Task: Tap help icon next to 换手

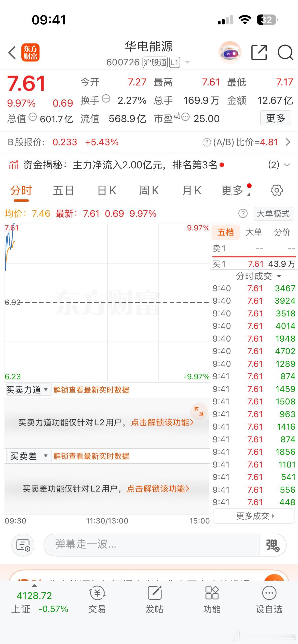Action: (106, 98)
